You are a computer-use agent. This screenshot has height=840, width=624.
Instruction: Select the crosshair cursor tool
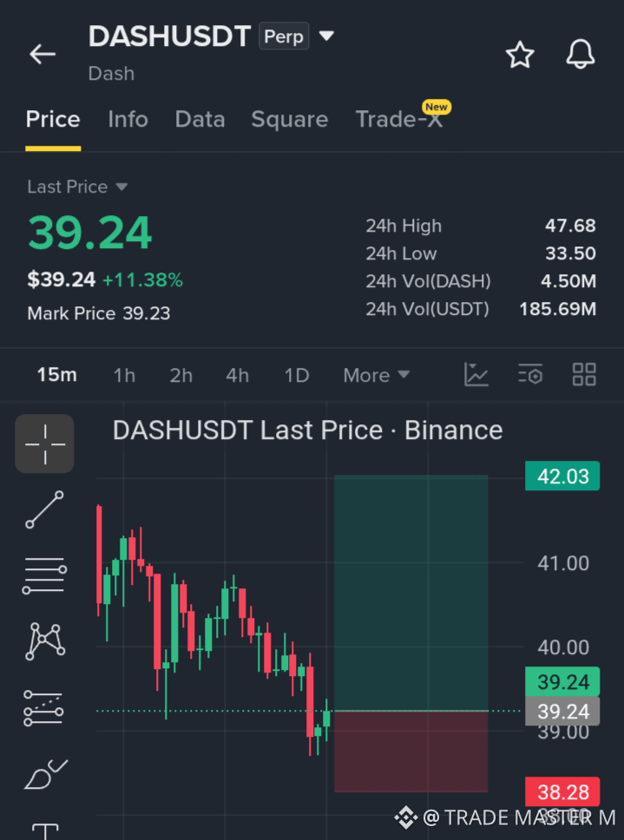pos(44,443)
